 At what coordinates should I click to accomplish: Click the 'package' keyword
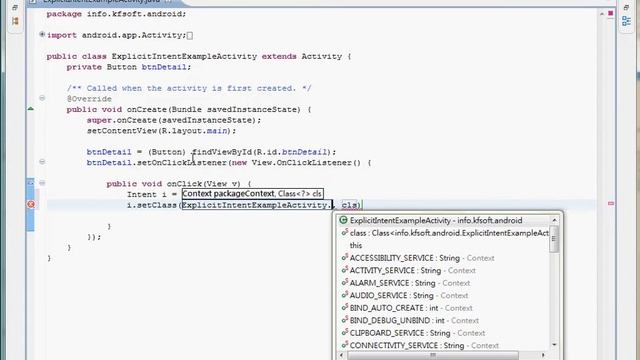(x=64, y=14)
